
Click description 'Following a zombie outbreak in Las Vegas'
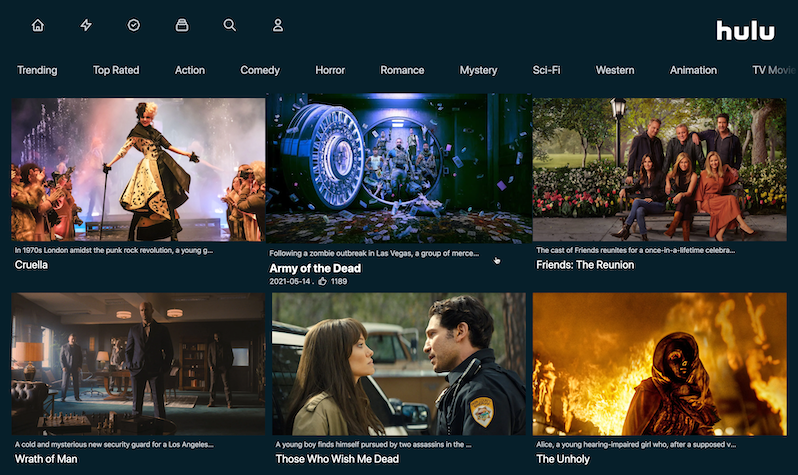(374, 253)
